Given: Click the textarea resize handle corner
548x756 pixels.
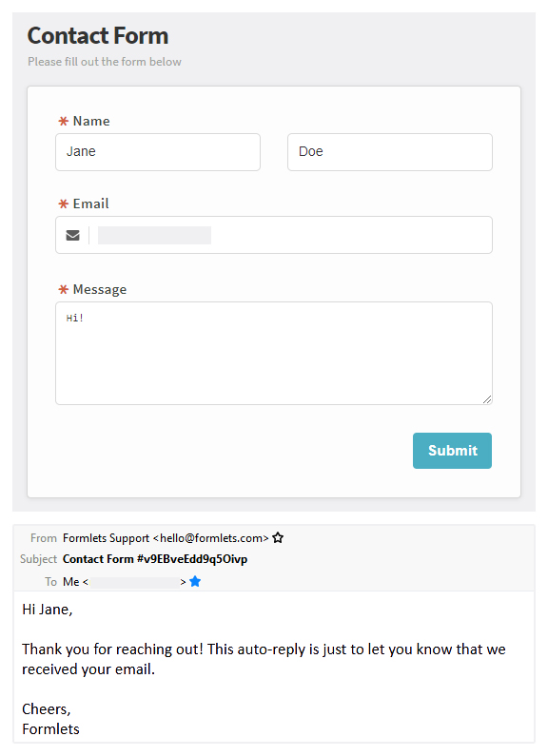Looking at the screenshot, I should pyautogui.click(x=487, y=399).
